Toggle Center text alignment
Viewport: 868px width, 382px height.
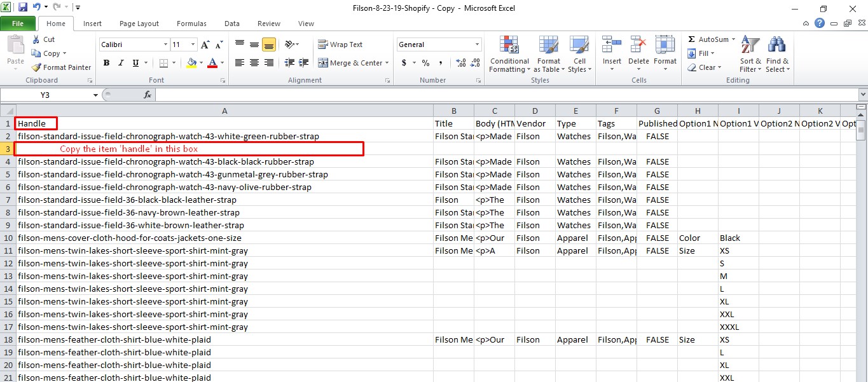(254, 63)
